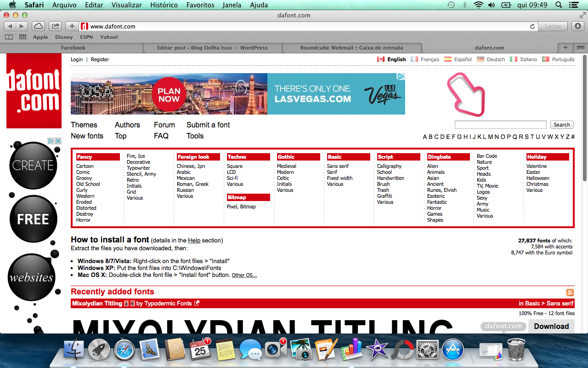This screenshot has width=588, height=368.
Task: Show Safari downloads with the arrow button
Action: tap(578, 26)
